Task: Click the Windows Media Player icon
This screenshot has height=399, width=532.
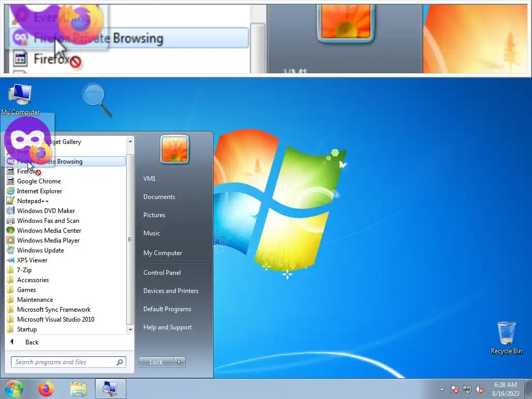Action: (x=10, y=240)
